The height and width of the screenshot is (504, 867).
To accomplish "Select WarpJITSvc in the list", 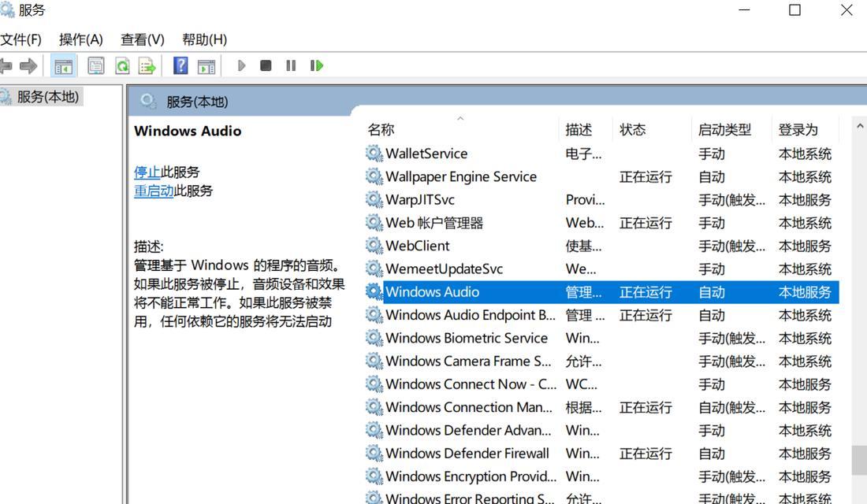I will pos(420,199).
